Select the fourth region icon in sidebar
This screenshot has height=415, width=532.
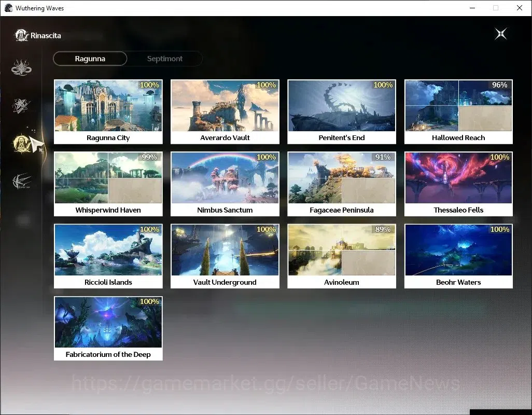pos(21,181)
